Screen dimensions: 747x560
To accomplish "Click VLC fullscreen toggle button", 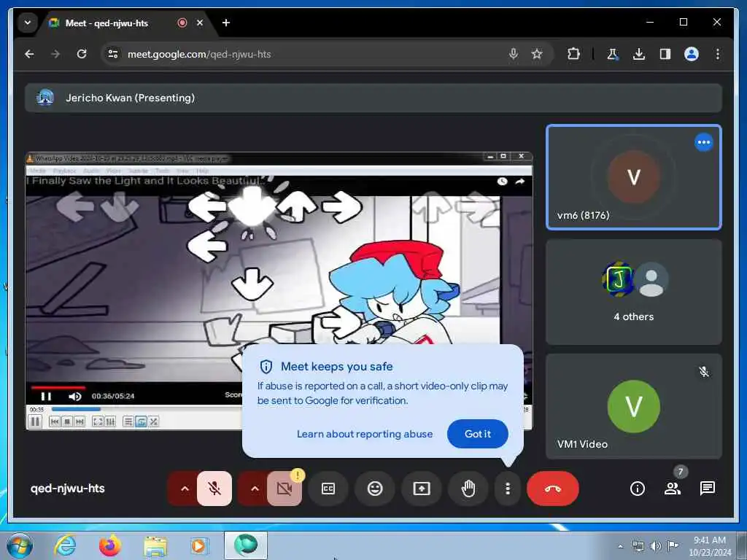I will click(97, 421).
